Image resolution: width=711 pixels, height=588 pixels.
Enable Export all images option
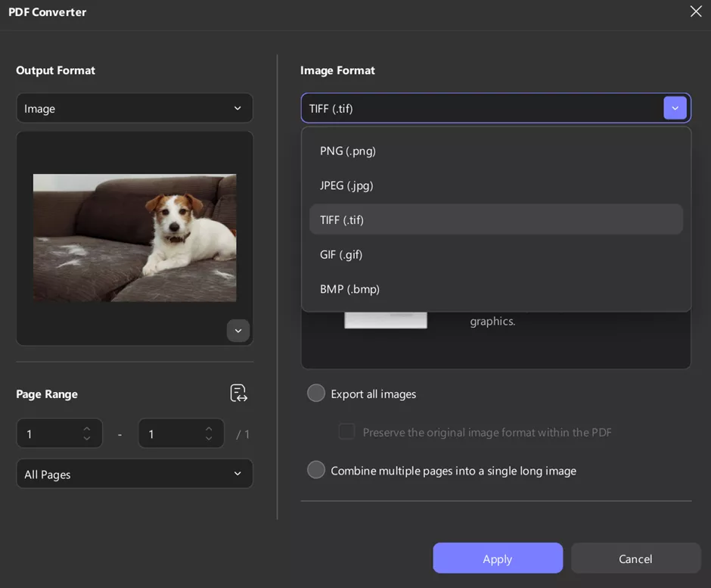(x=316, y=394)
